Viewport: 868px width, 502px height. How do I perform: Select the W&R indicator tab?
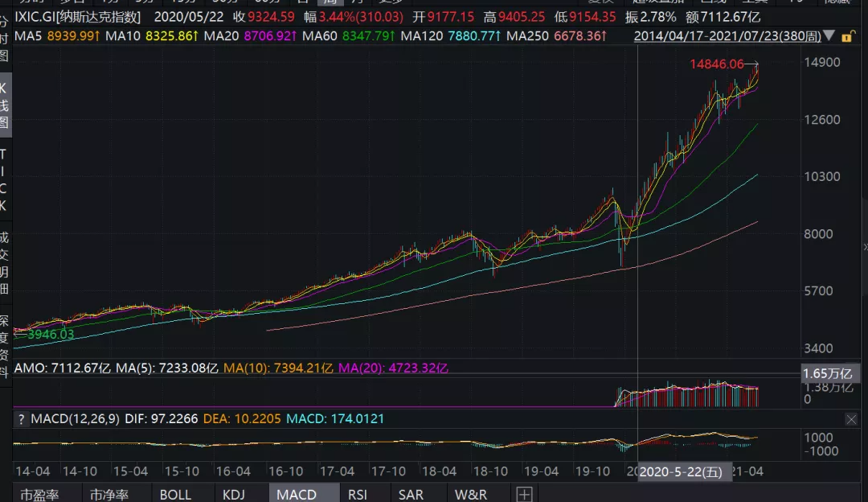coord(470,494)
